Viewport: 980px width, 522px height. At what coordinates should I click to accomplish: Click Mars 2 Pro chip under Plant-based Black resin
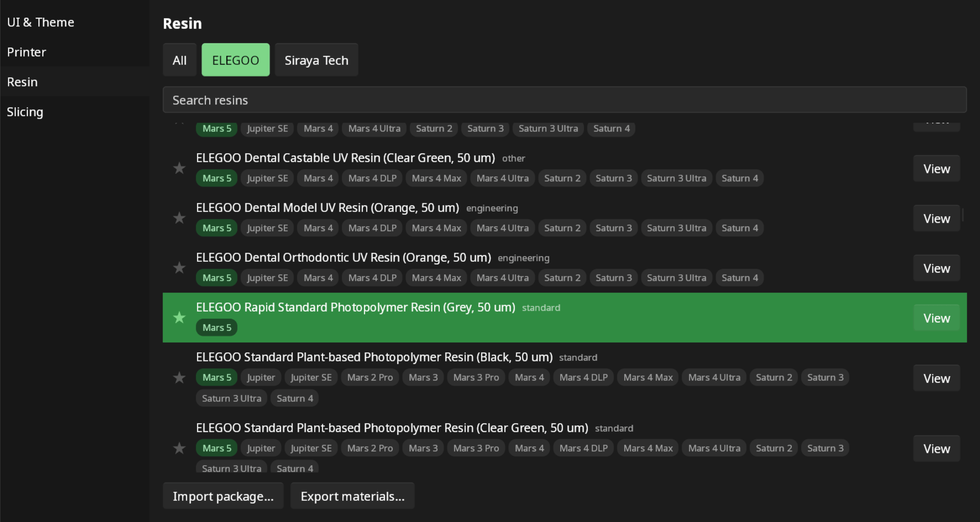pos(370,378)
